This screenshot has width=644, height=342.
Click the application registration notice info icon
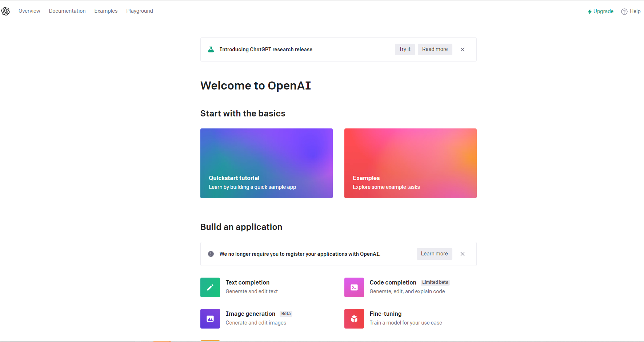pos(211,254)
